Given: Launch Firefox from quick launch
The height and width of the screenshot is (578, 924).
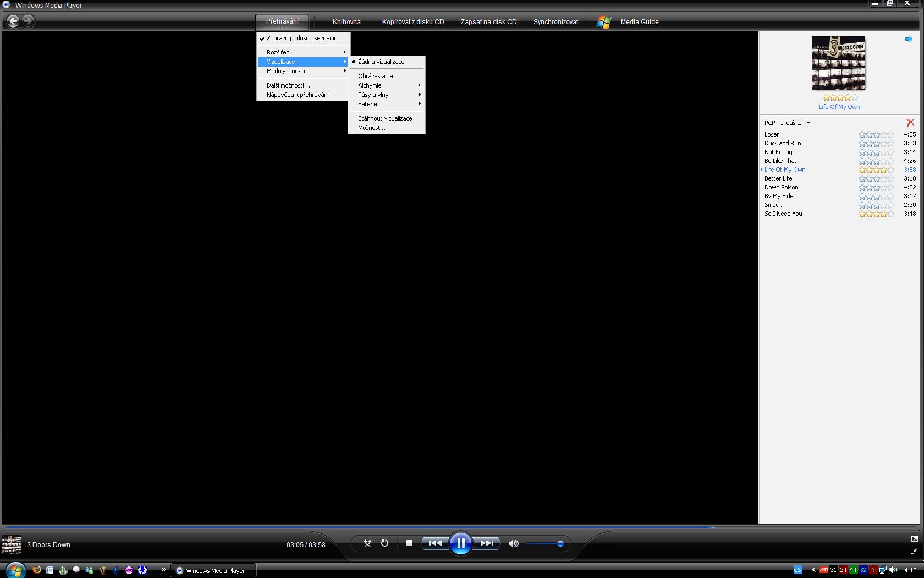Looking at the screenshot, I should [37, 570].
